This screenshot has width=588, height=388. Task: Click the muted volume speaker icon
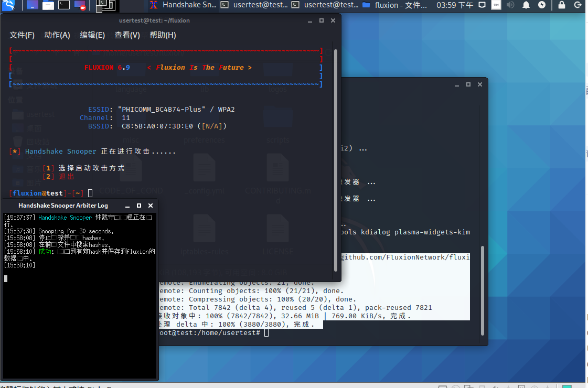pos(510,5)
